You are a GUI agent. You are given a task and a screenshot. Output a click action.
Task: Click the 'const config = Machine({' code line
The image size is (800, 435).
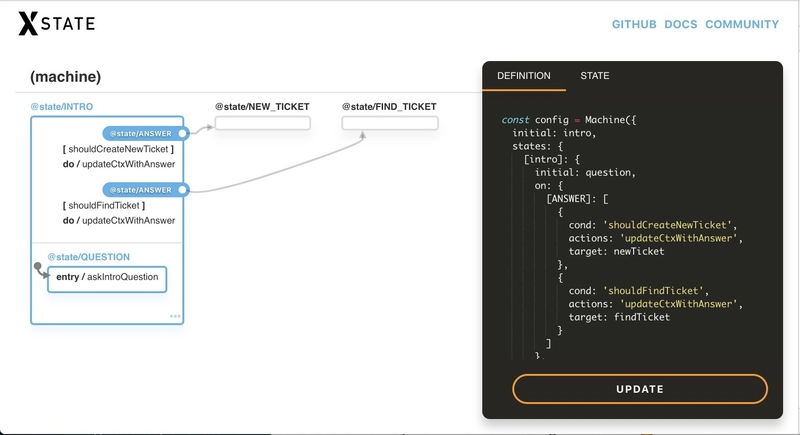[569, 120]
